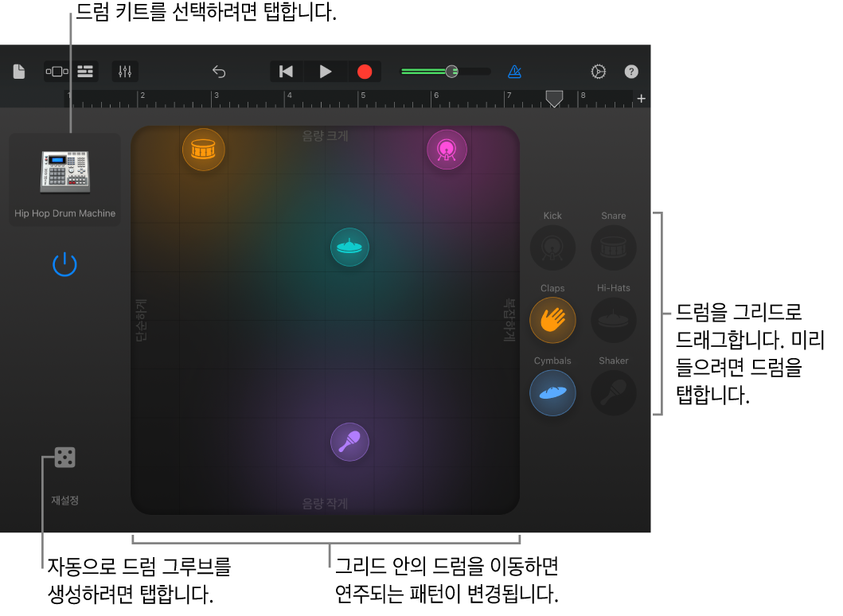
Task: Click the tracks view icon in the toolbar
Action: click(84, 71)
